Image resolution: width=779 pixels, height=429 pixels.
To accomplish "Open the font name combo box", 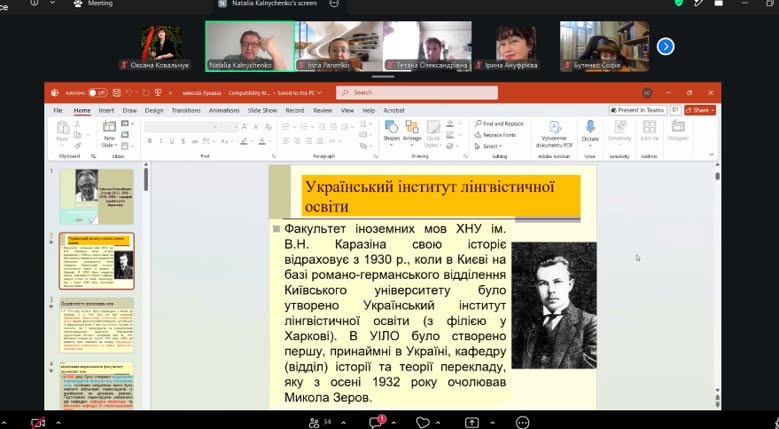I will tap(181, 128).
